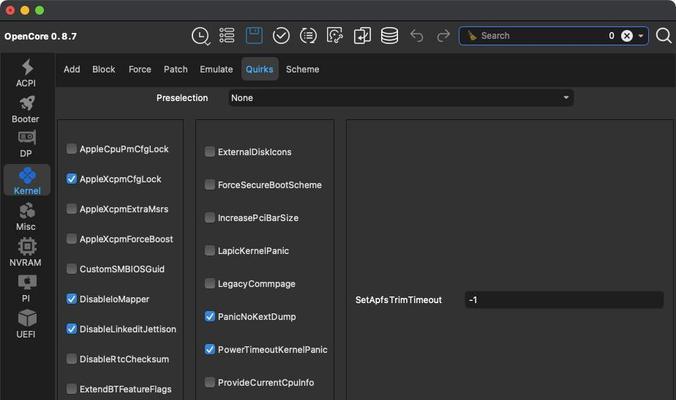Viewport: 676px width, 400px height.
Task: Enable AppleXcpmForceBoost checkbox
Action: 72,239
